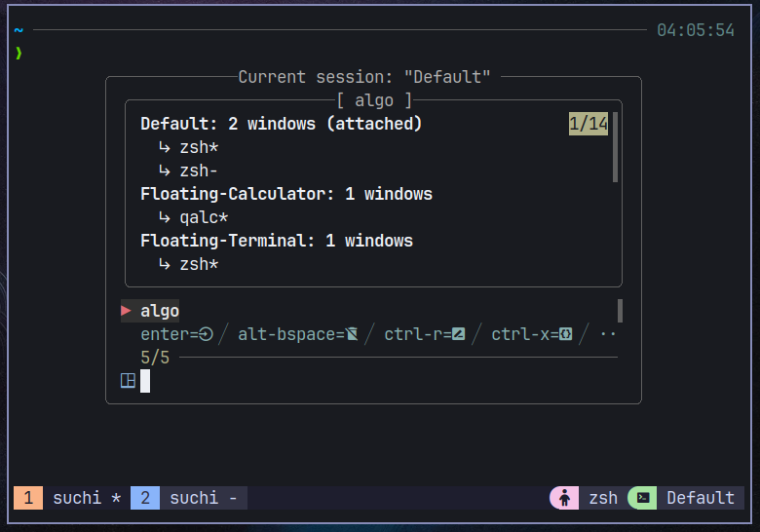Click the ctrl-x braces icon

point(566,334)
